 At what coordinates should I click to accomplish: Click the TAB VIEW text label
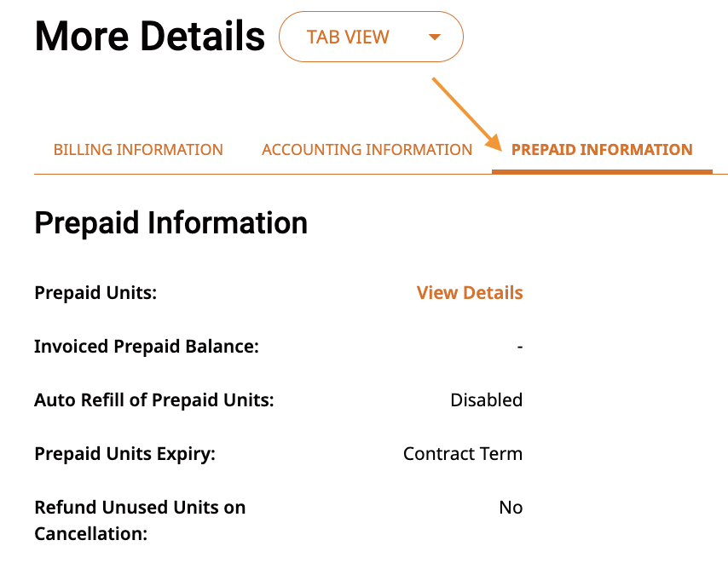coord(348,37)
